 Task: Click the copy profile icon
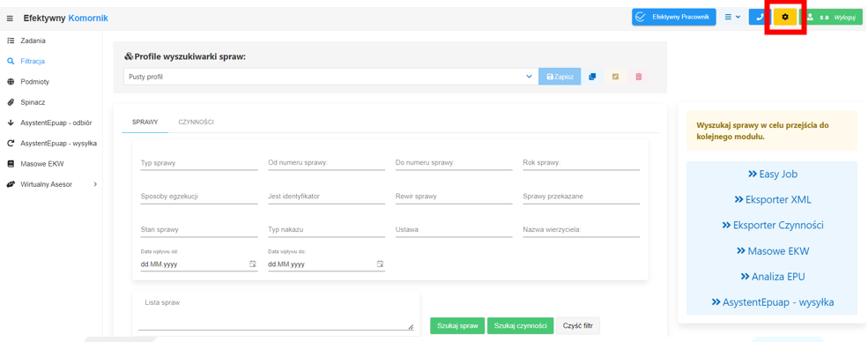[x=592, y=77]
